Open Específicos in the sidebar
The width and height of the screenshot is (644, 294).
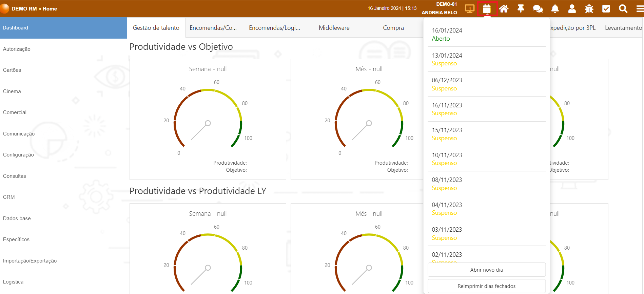click(63, 239)
